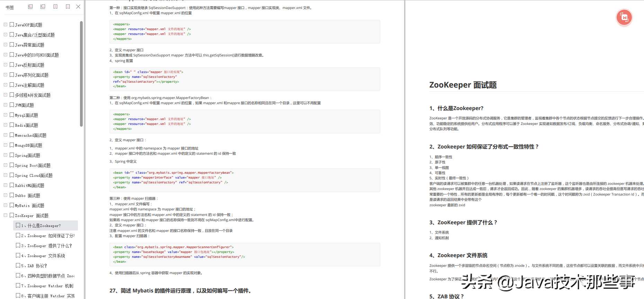Collapse the ZooKeeper 面试题 tree node

click(x=5, y=215)
